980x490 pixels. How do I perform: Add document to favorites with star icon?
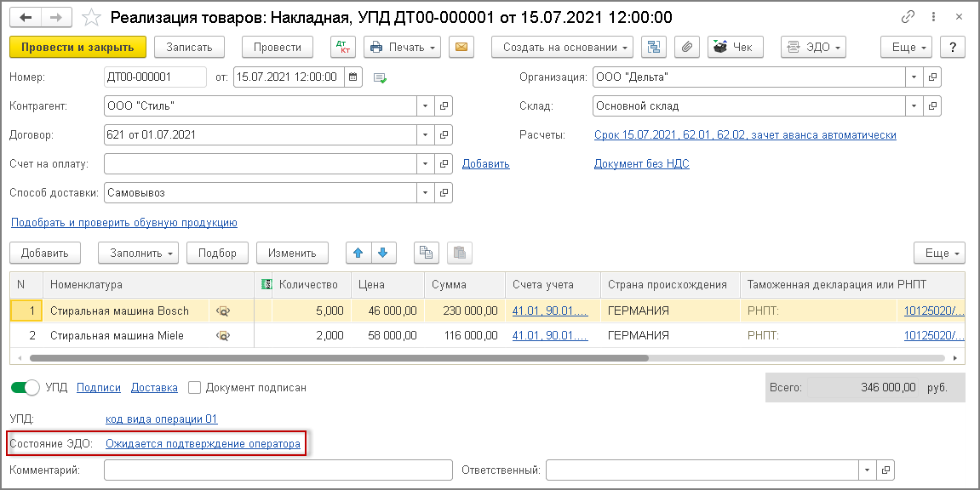click(91, 18)
